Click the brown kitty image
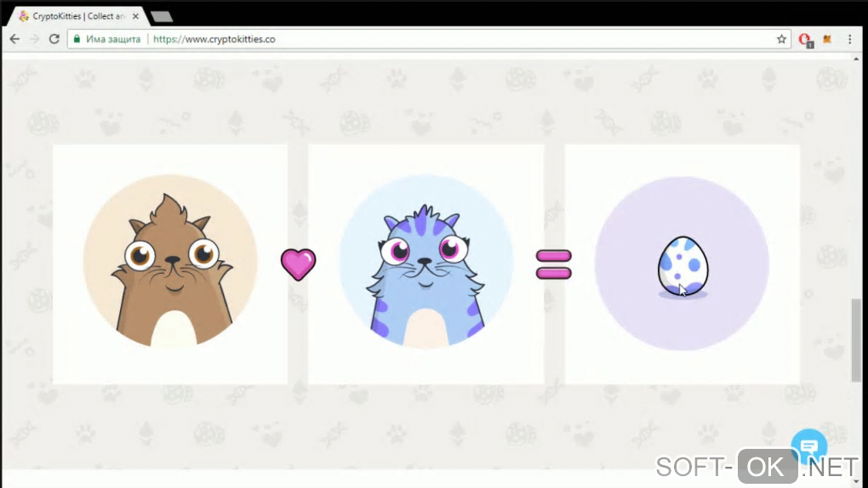This screenshot has height=488, width=868. point(170,262)
